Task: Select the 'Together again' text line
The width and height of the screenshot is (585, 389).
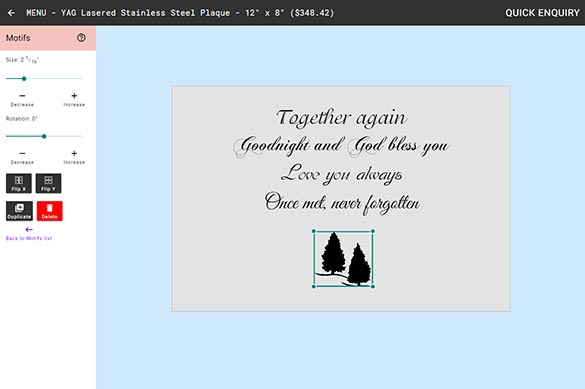Action: (x=341, y=118)
